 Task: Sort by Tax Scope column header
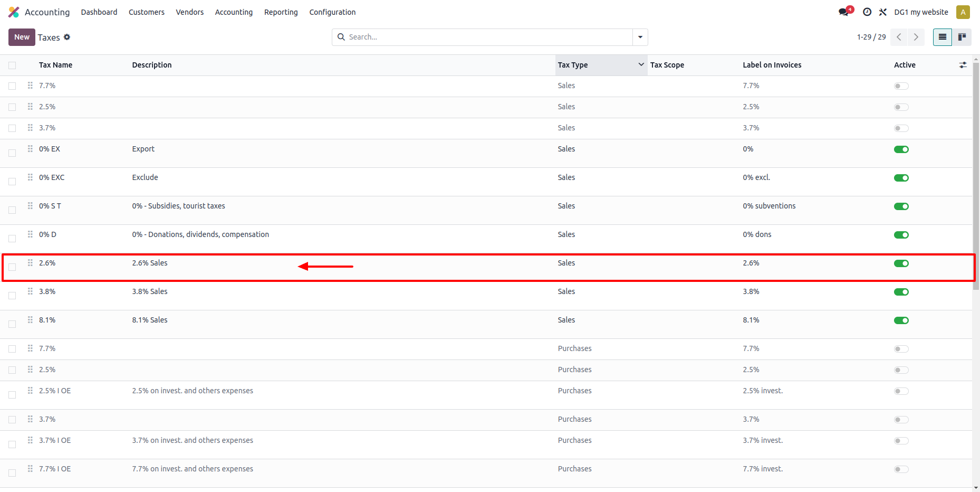[x=667, y=65]
